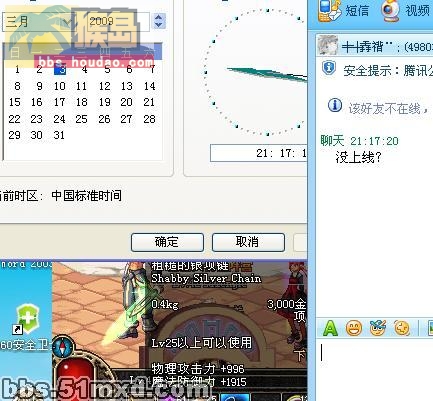Click the 该好友不在线 offline notice
433x401 pixels.
point(389,108)
